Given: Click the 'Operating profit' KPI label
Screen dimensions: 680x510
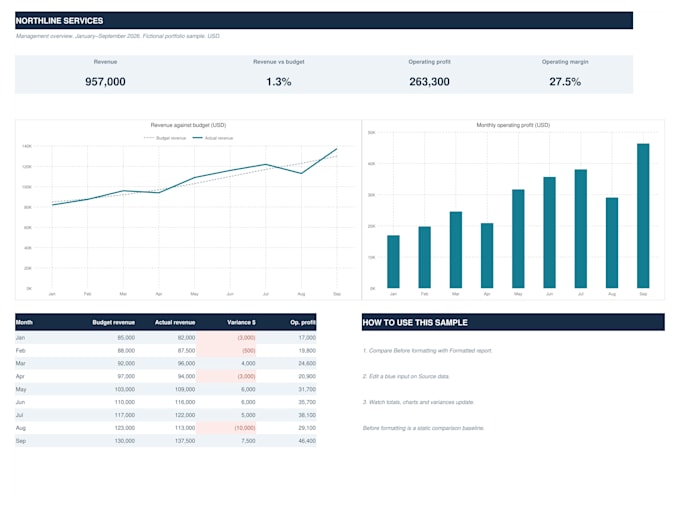Looking at the screenshot, I should coord(429,62).
